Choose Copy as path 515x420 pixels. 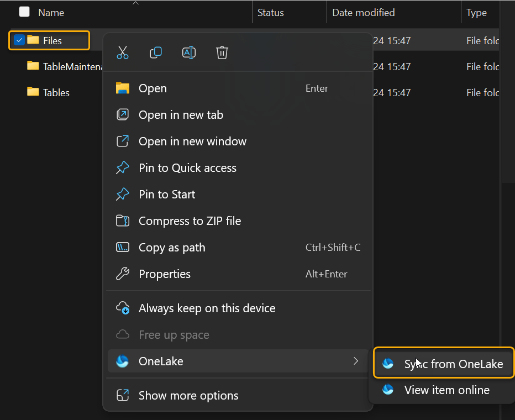171,248
